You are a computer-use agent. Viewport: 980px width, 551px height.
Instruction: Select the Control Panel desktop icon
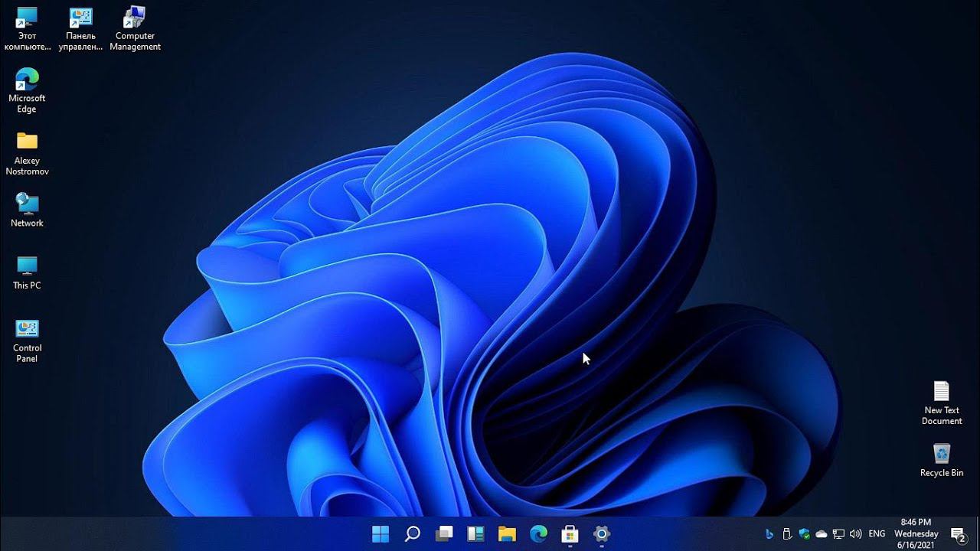tap(27, 341)
